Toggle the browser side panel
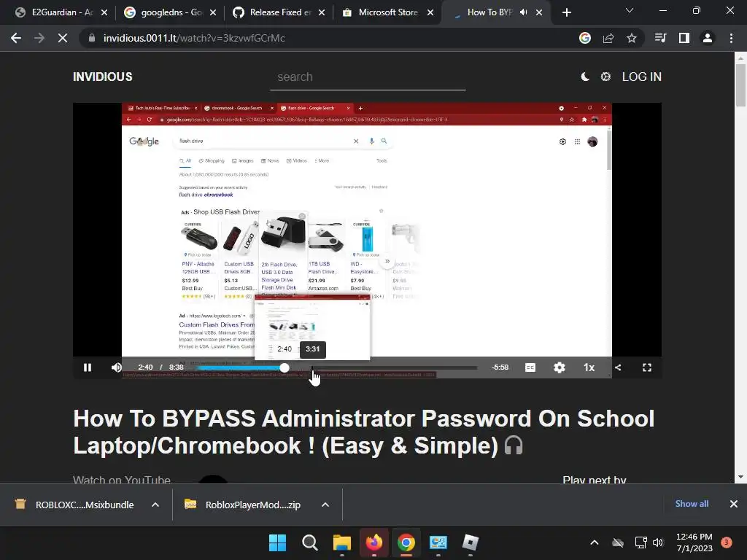747x560 pixels. [x=684, y=38]
